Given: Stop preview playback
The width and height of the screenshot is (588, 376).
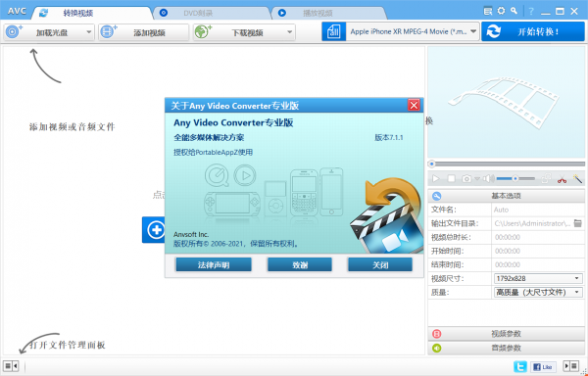Looking at the screenshot, I should coord(451,178).
